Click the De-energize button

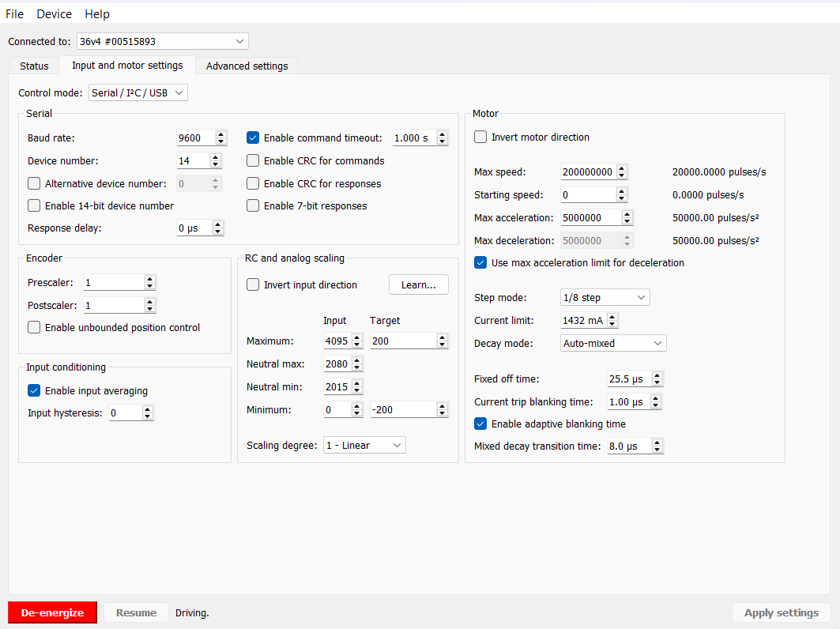(52, 612)
